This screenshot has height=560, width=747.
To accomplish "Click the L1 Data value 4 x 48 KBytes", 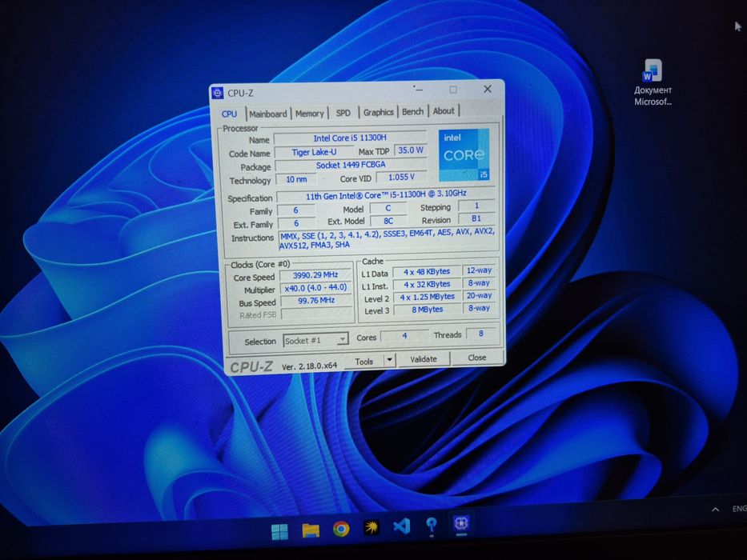I will pyautogui.click(x=427, y=272).
